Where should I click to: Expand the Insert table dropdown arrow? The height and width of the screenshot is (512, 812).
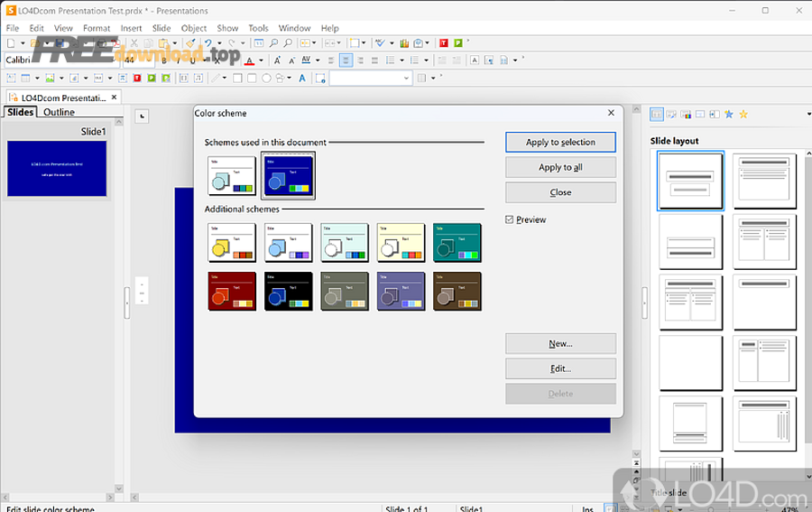(37, 79)
